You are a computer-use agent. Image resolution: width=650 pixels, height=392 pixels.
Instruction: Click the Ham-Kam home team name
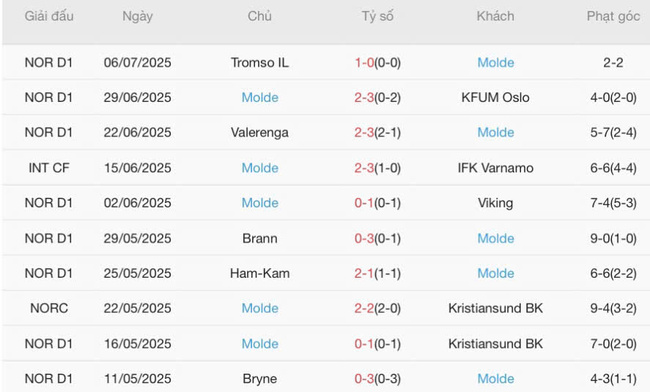pyautogui.click(x=260, y=273)
